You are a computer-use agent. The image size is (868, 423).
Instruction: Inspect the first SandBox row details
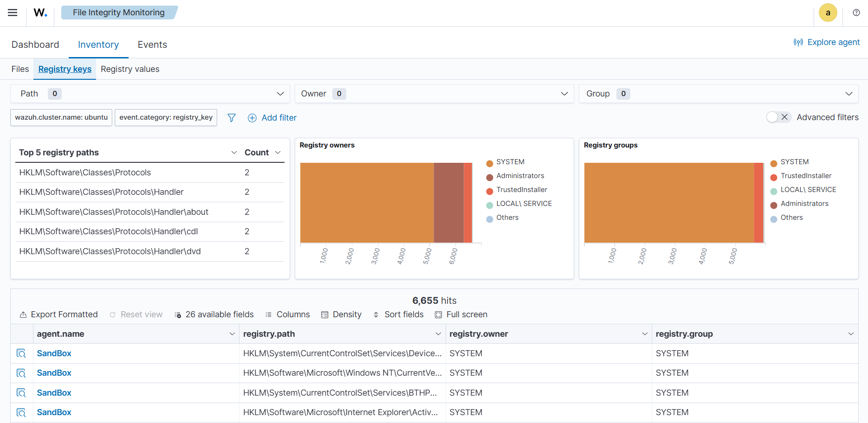21,353
